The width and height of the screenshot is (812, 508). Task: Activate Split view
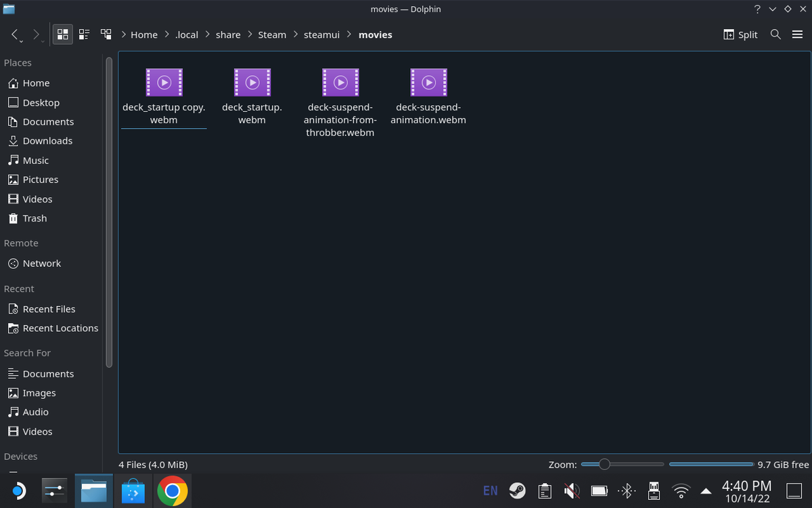(x=740, y=34)
